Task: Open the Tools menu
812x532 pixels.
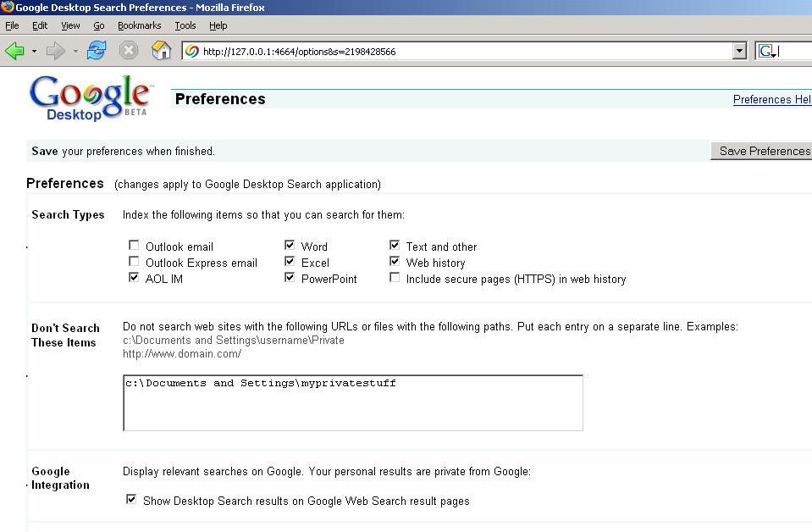Action: (185, 25)
